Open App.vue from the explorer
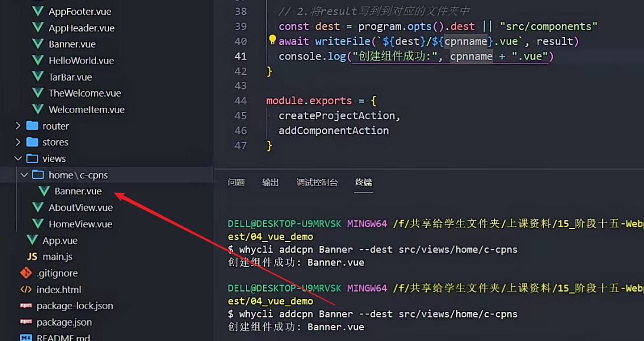 [60, 240]
